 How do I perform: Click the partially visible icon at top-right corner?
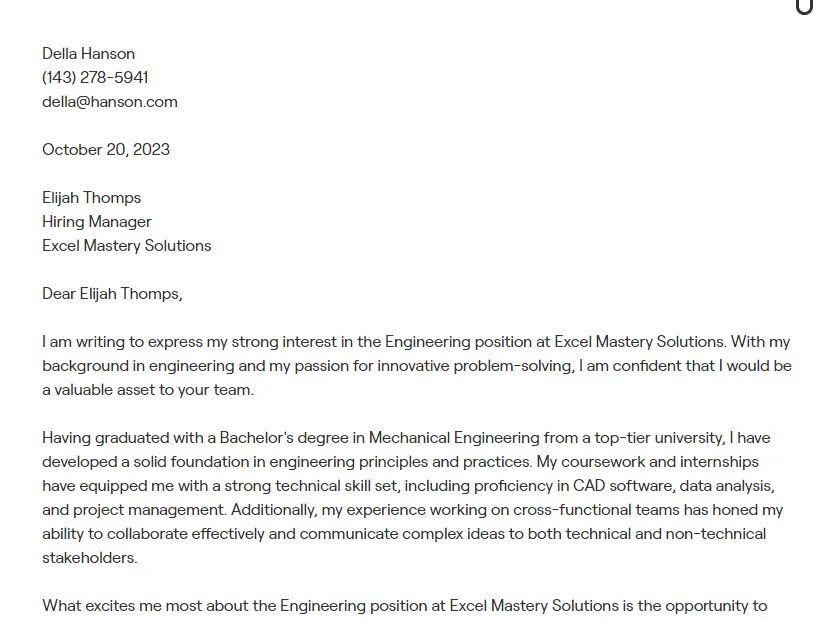tap(804, 7)
